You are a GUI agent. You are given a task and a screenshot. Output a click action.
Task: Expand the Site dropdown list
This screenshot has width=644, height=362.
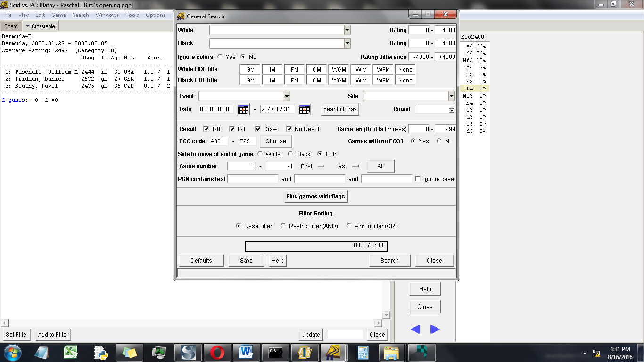(451, 96)
